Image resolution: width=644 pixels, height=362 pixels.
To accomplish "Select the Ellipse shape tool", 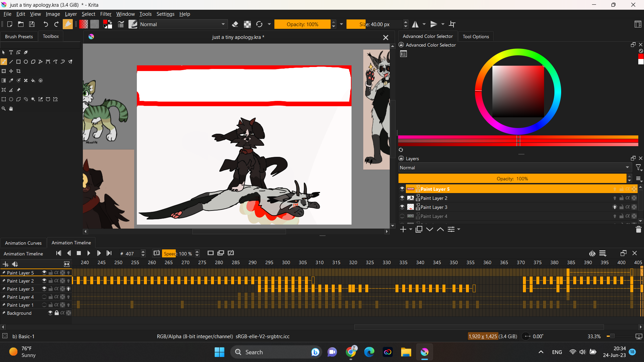I will coord(26,62).
